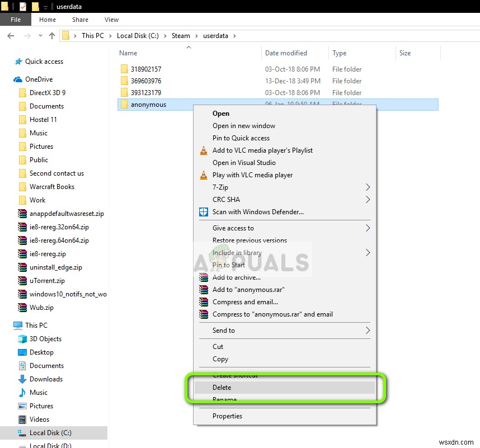Click WinRAR icon beside Add to archive
The image size is (480, 448).
204,277
